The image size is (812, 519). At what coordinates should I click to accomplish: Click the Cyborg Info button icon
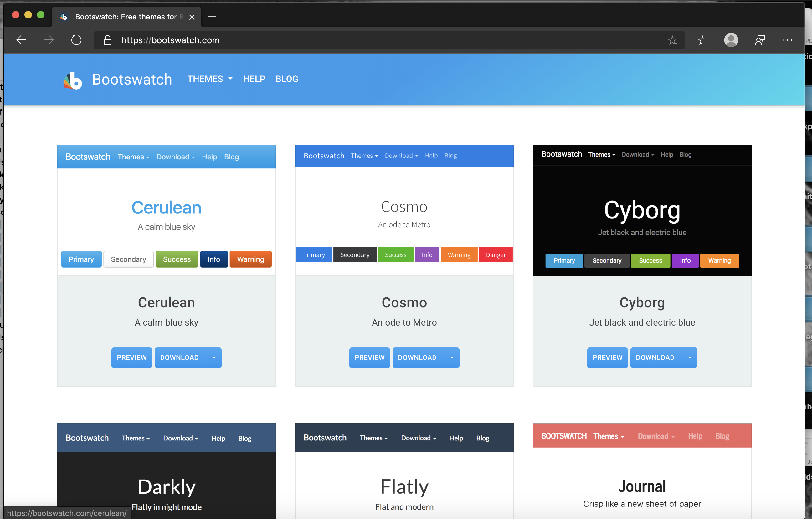click(685, 260)
